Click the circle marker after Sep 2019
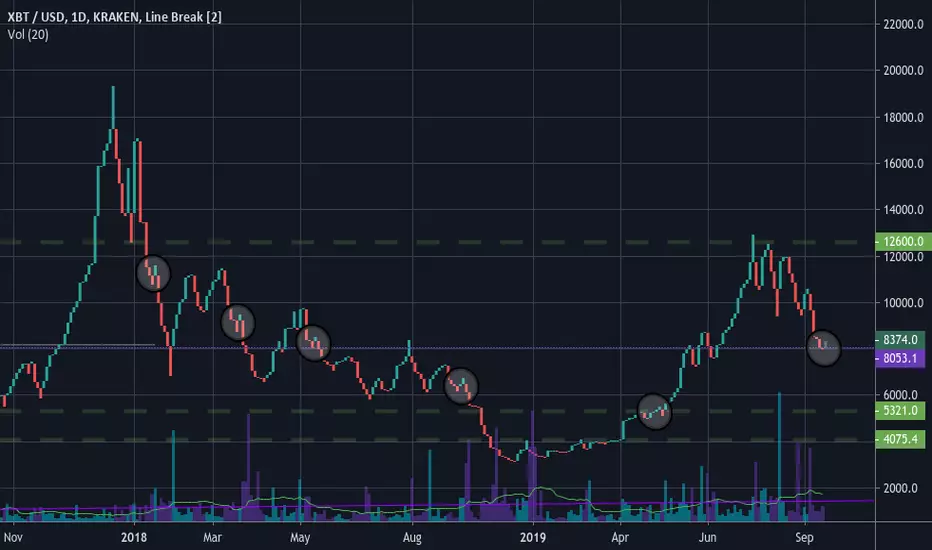The height and width of the screenshot is (550, 932). [x=824, y=348]
